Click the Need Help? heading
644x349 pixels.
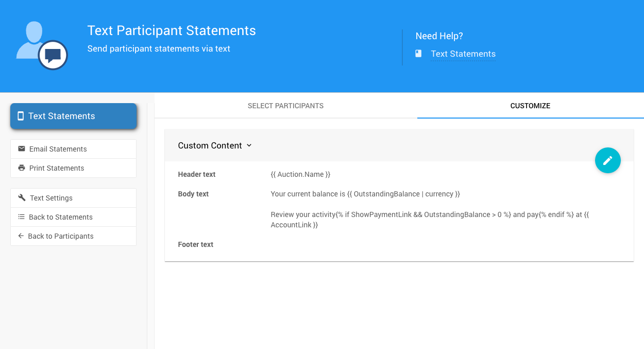pyautogui.click(x=439, y=36)
